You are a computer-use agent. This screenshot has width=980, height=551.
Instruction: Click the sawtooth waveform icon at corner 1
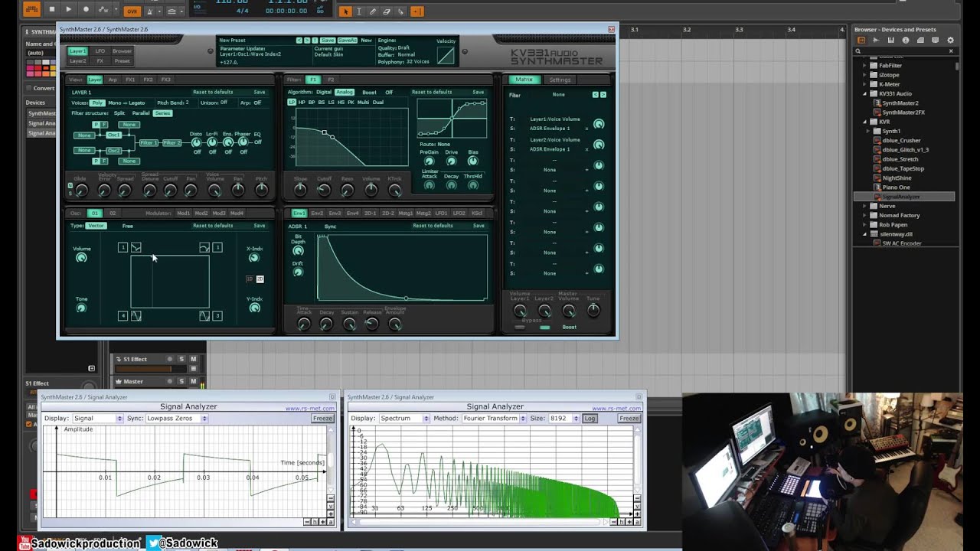[136, 247]
